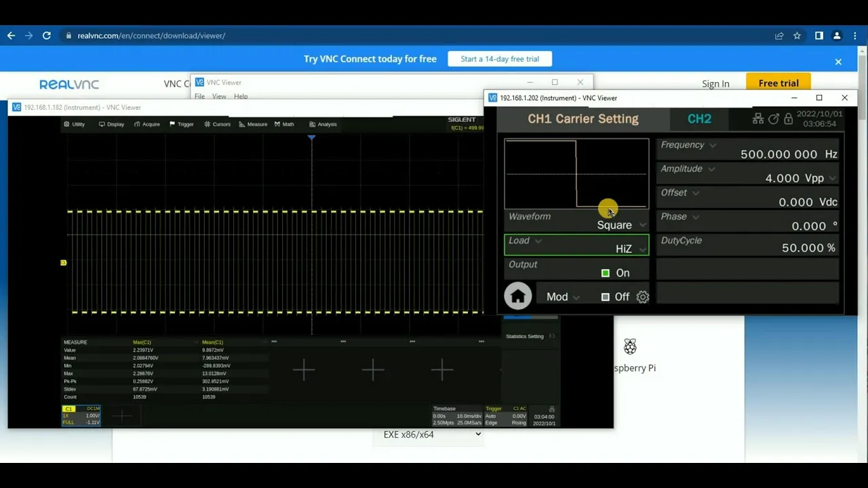Screen dimensions: 868x488
Task: Toggle the Mod Off checkbox
Action: click(606, 297)
